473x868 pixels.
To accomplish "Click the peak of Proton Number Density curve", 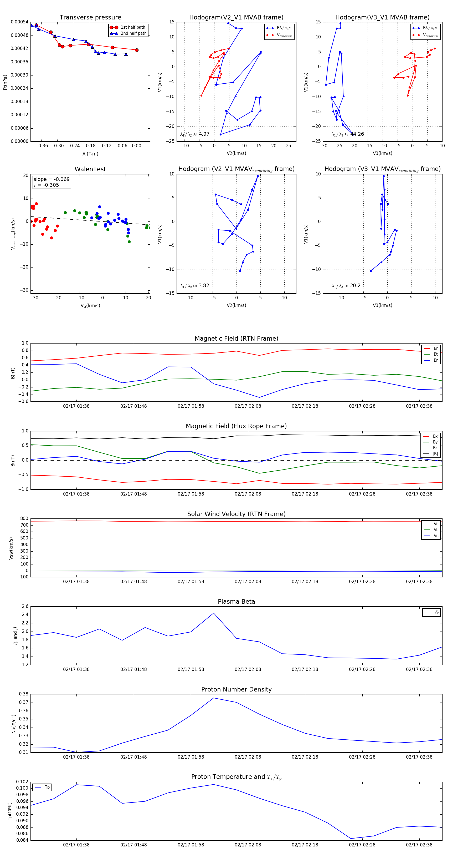I will click(x=213, y=698).
